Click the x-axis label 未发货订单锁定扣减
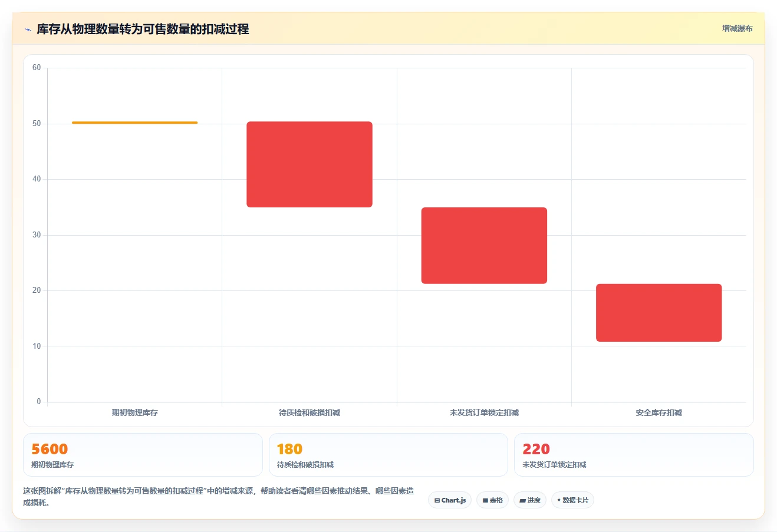Screen dimensions: 777x532 484,413
